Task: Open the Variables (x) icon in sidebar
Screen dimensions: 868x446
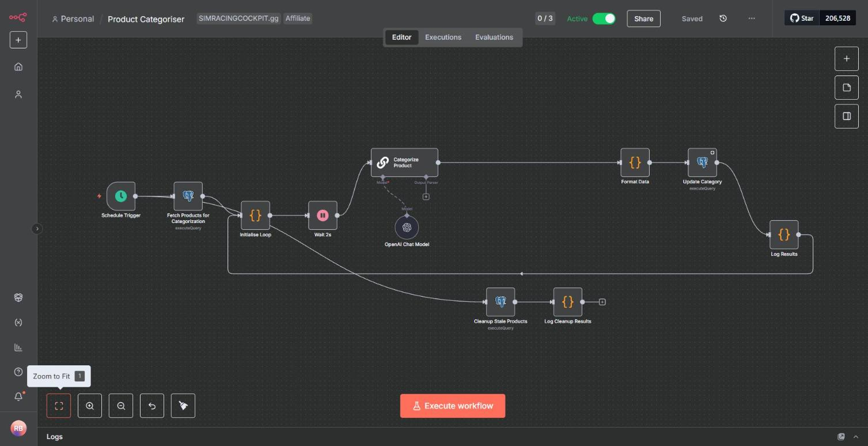Action: (x=18, y=323)
